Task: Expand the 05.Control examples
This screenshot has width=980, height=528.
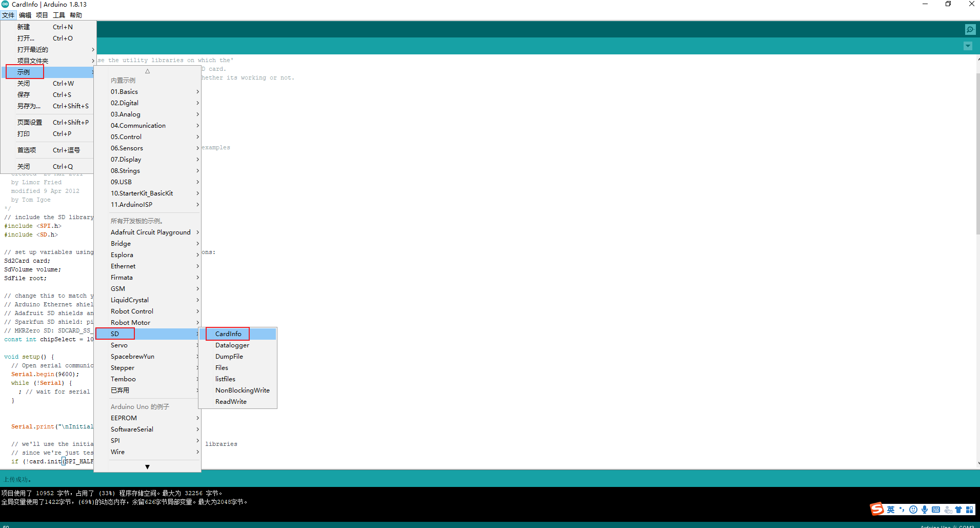Action: 147,136
